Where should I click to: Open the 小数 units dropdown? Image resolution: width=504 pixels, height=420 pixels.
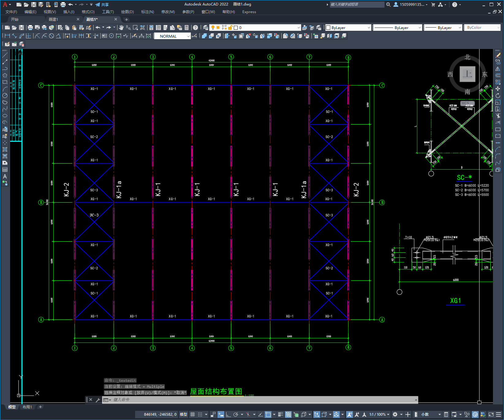point(431,414)
